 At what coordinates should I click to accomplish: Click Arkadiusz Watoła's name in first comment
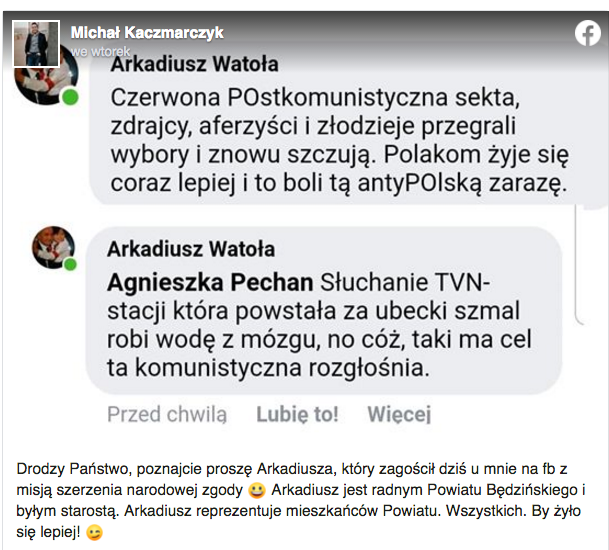(194, 64)
